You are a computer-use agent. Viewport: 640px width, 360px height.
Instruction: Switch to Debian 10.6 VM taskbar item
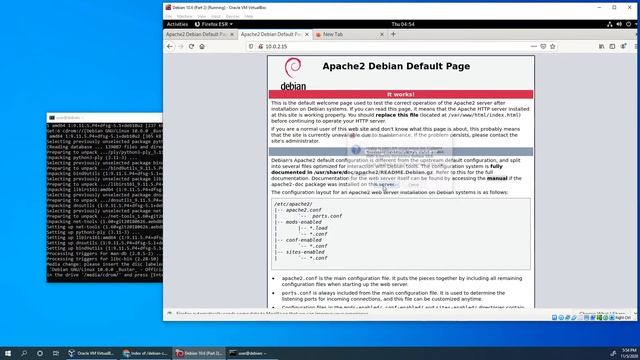tap(199, 353)
